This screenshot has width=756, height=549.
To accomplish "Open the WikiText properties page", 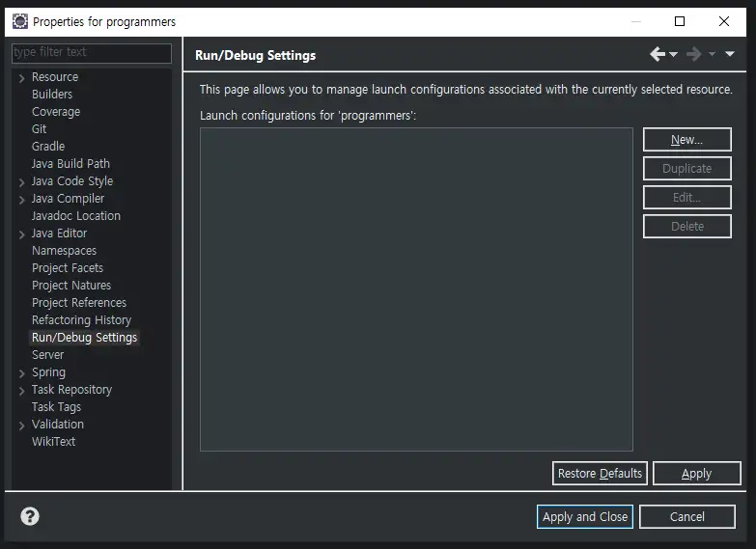I will click(x=53, y=441).
